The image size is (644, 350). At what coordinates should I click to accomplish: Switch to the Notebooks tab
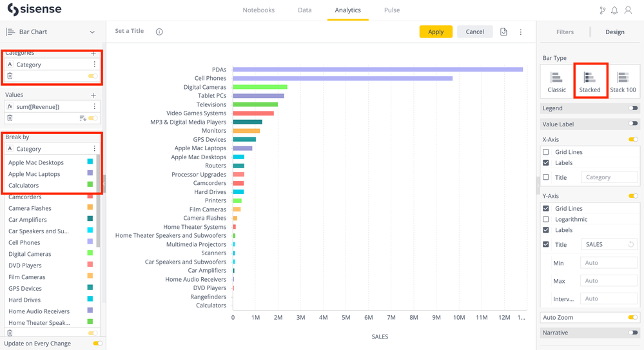[x=259, y=10]
